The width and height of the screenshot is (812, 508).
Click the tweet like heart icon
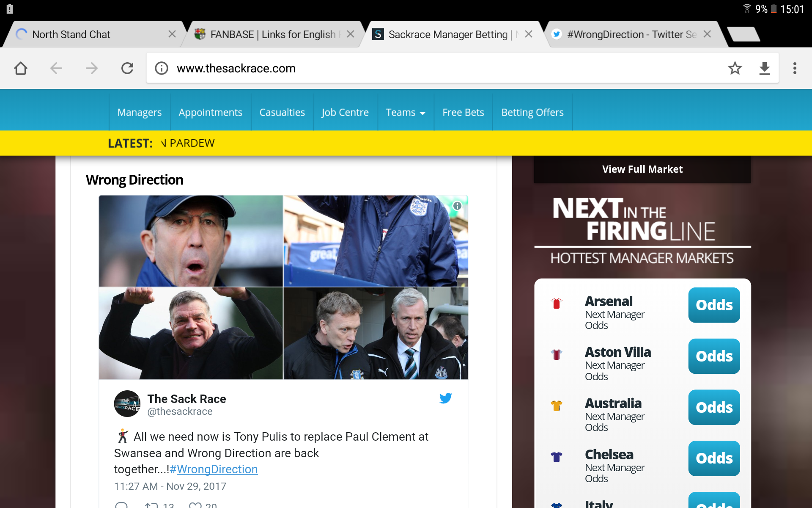tap(195, 505)
